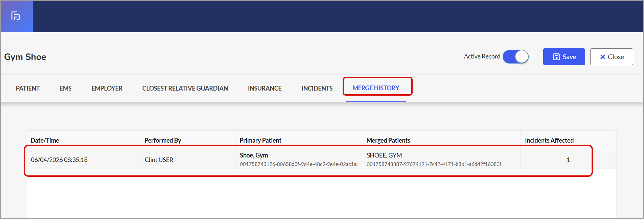644x219 pixels.
Task: Open the PATIENT tab
Action: [x=28, y=88]
